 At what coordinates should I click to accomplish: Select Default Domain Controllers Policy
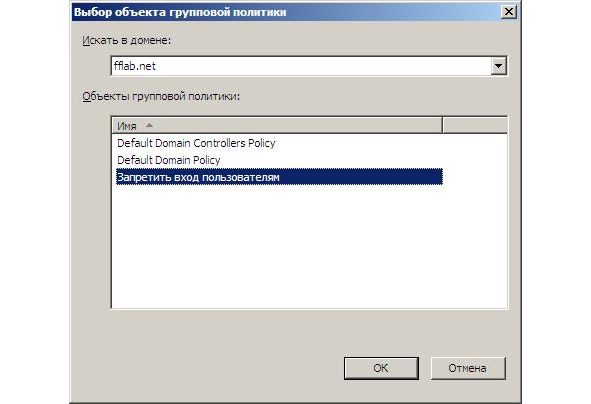pyautogui.click(x=196, y=143)
